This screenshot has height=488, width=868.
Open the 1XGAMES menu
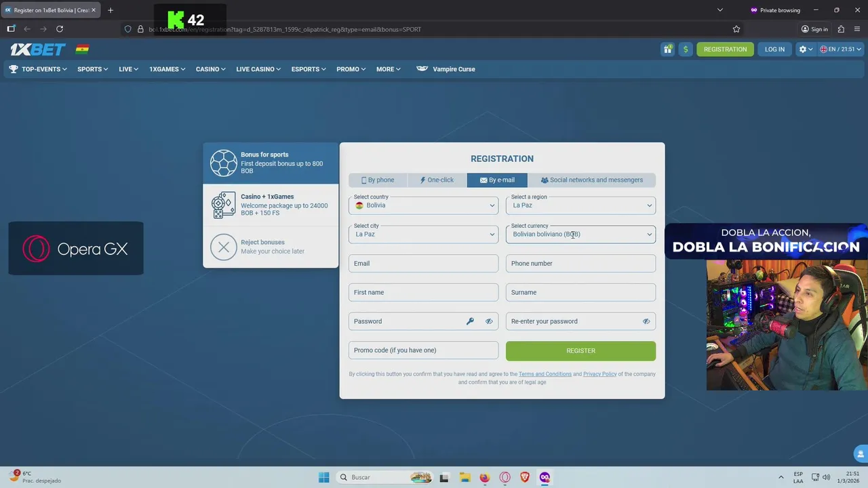(x=167, y=69)
